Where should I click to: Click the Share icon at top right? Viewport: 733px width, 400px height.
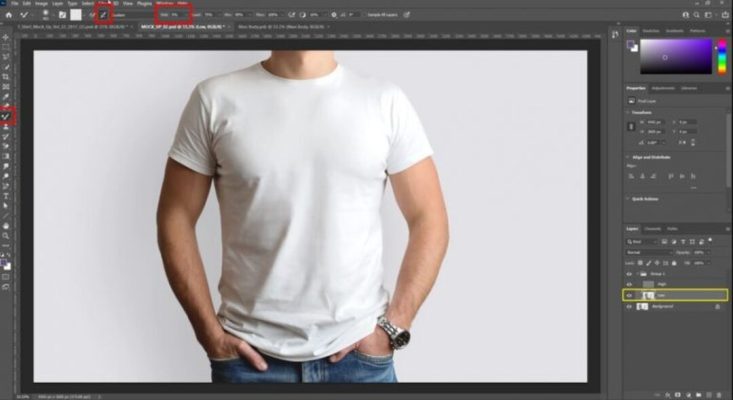[725, 15]
